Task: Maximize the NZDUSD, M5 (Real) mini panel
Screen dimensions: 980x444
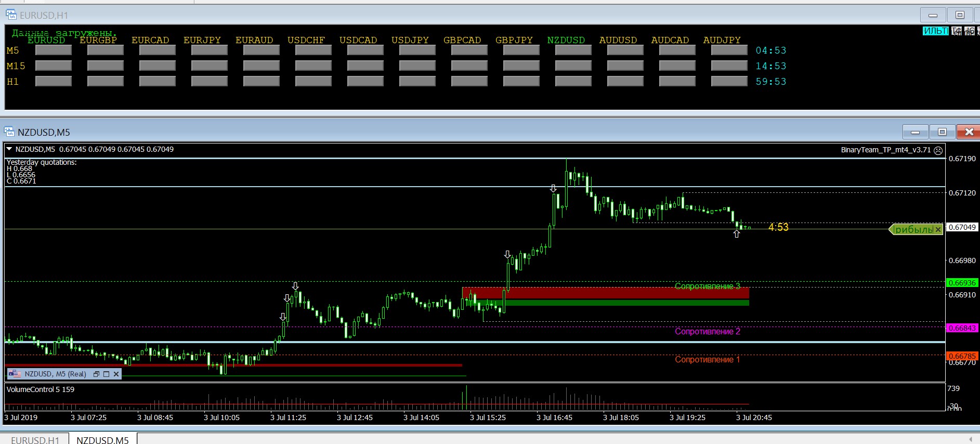Action: point(106,374)
